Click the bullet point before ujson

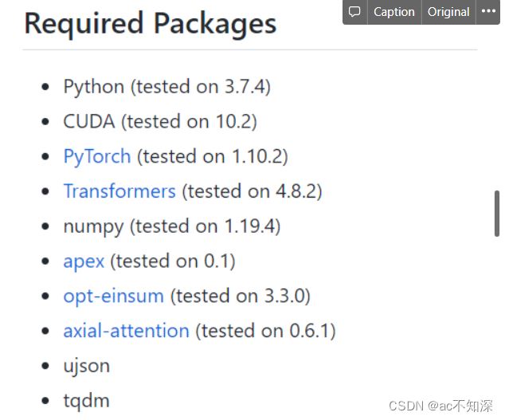pyautogui.click(x=45, y=366)
